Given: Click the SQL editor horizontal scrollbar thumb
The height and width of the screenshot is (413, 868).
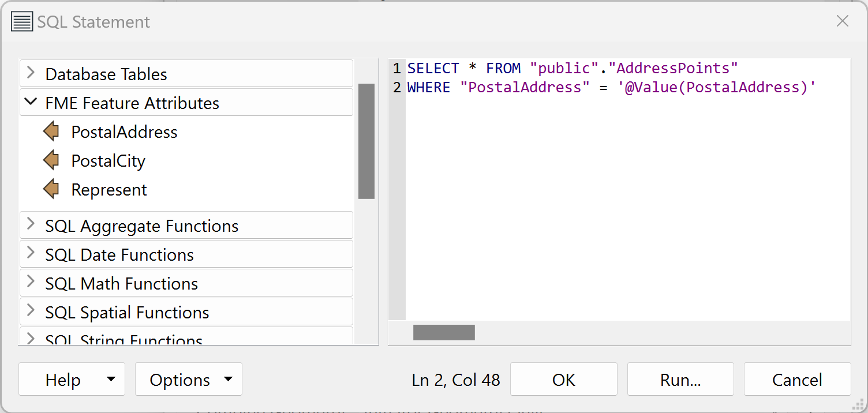Looking at the screenshot, I should point(444,333).
